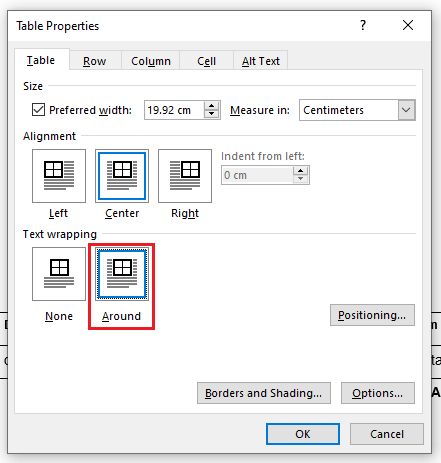This screenshot has height=463, width=441.
Task: Confirm with the OK button
Action: 303,434
